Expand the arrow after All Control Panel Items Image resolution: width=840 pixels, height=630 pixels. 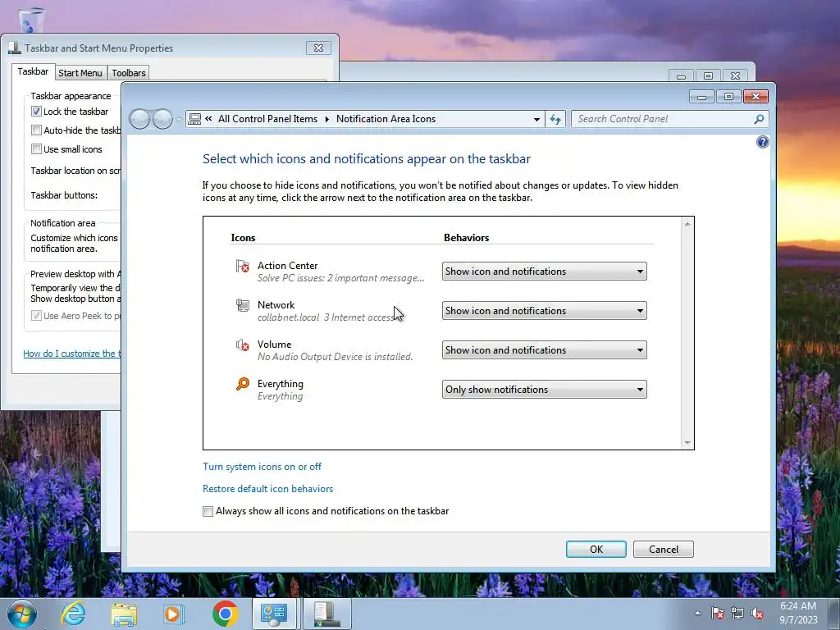pyautogui.click(x=326, y=119)
